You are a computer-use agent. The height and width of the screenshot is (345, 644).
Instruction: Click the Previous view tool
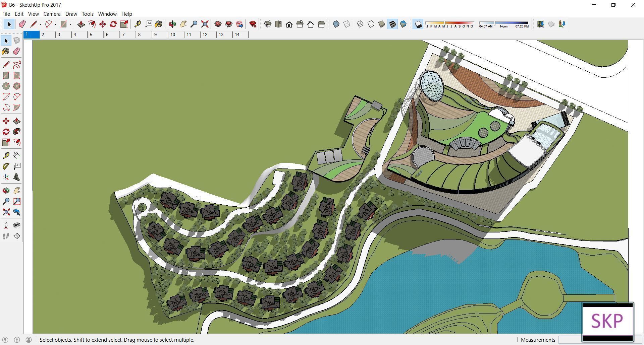click(x=17, y=212)
